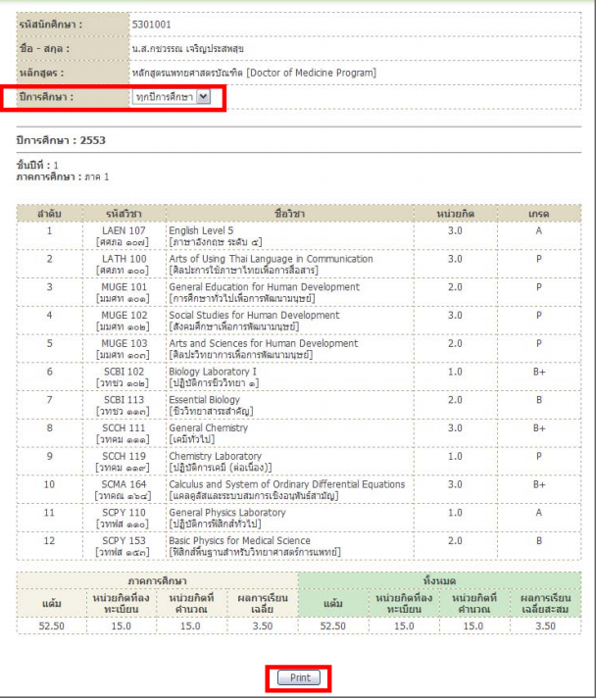The height and width of the screenshot is (700, 596).
Task: Click credits 1.0 for Chemistry Laboratory row
Action: point(455,456)
